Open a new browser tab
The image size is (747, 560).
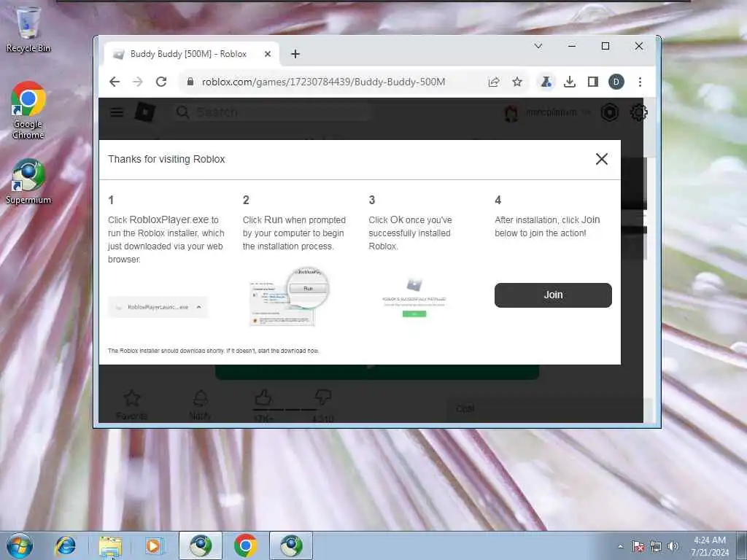(x=295, y=54)
